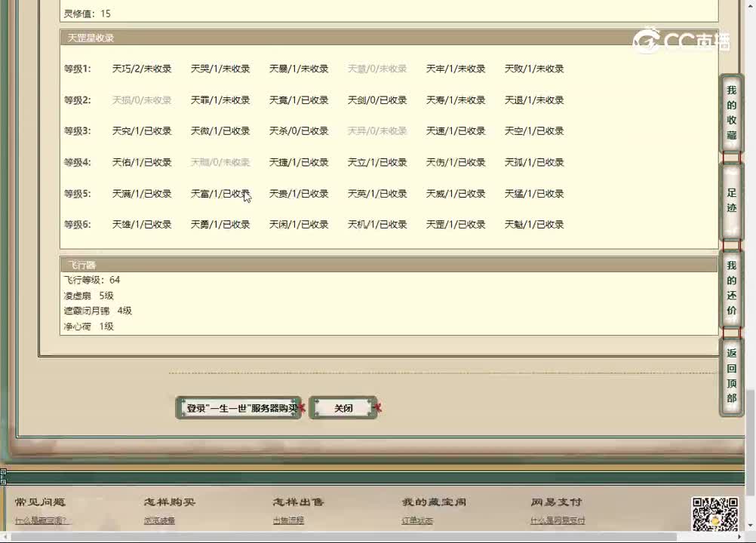
Task: Click the 遮霞闭月锦 4级 line
Action: pyautogui.click(x=98, y=311)
